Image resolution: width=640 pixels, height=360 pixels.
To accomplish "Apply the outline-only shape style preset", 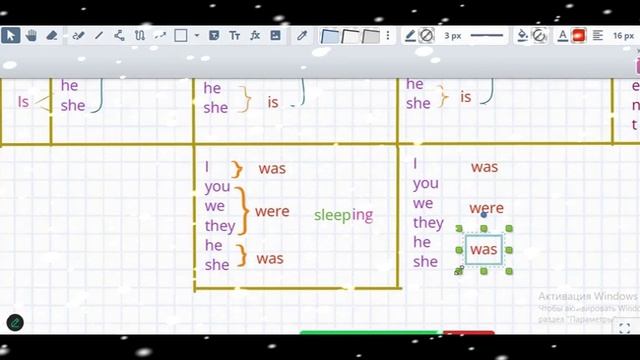I will pos(350,36).
